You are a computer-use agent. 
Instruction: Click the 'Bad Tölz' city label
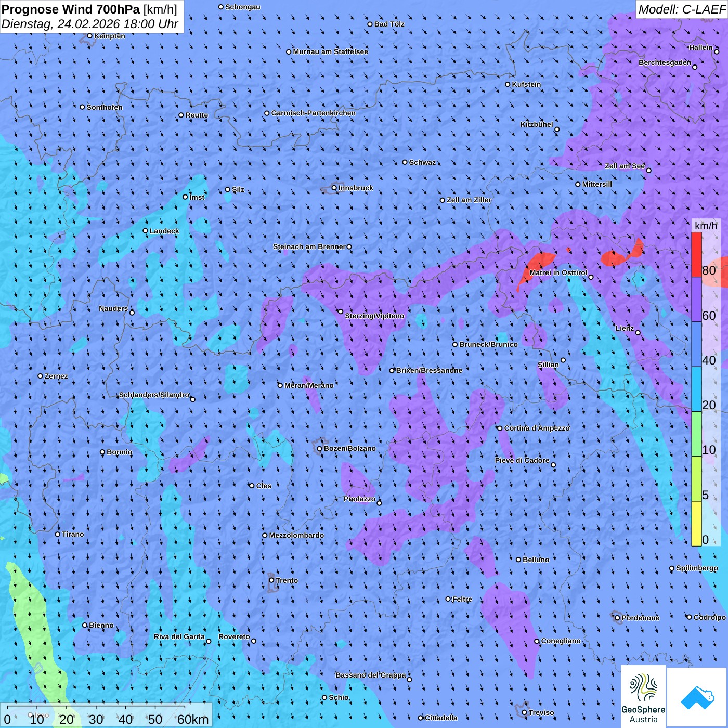point(389,24)
